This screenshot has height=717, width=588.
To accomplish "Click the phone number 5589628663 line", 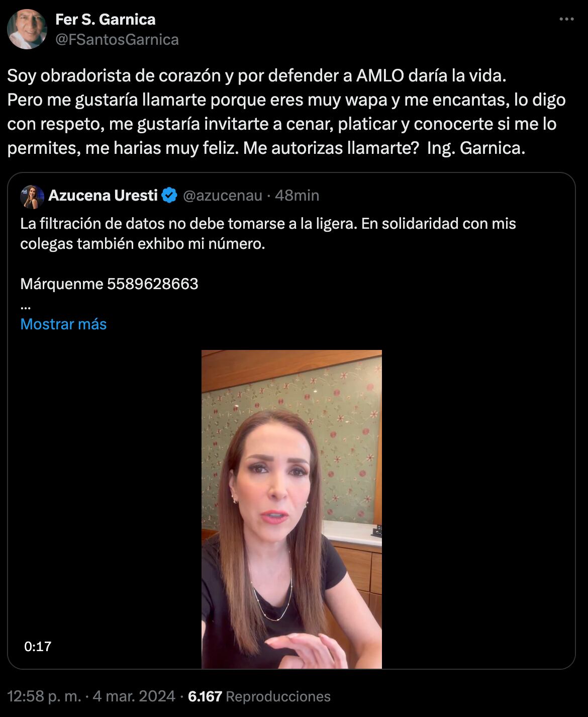I will [109, 284].
